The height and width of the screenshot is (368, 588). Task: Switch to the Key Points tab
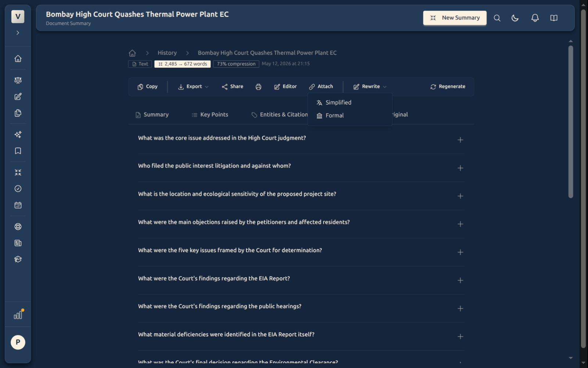pyautogui.click(x=210, y=115)
